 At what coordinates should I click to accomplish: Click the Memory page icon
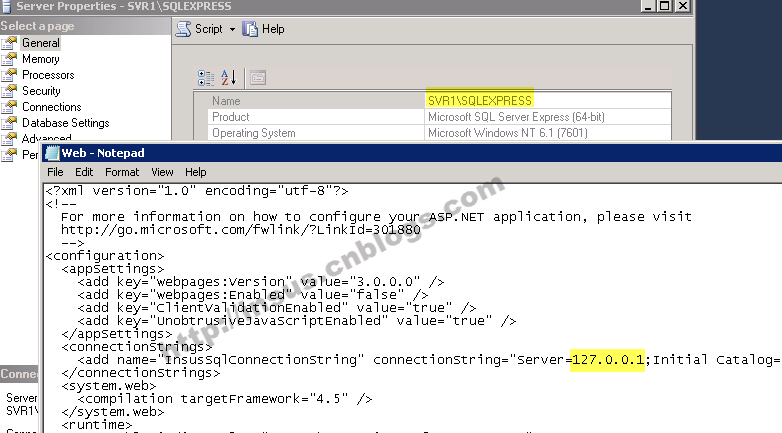[x=9, y=59]
